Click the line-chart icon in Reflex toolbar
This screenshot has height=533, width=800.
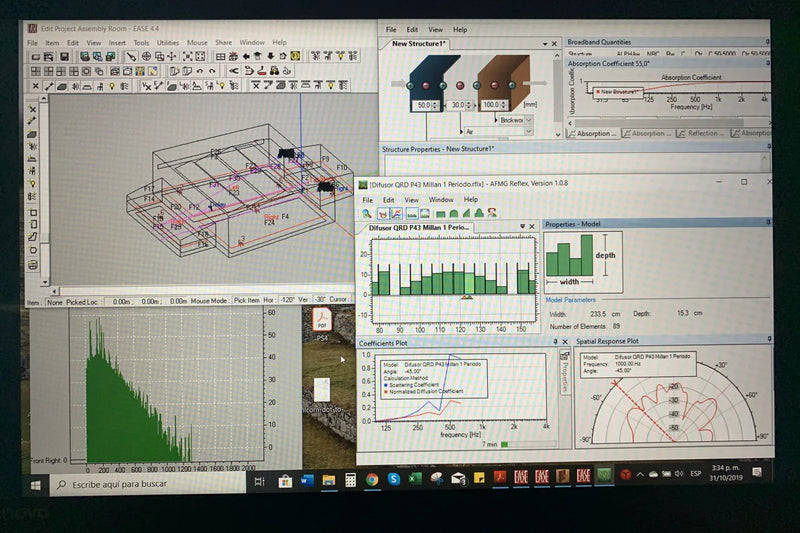[396, 214]
